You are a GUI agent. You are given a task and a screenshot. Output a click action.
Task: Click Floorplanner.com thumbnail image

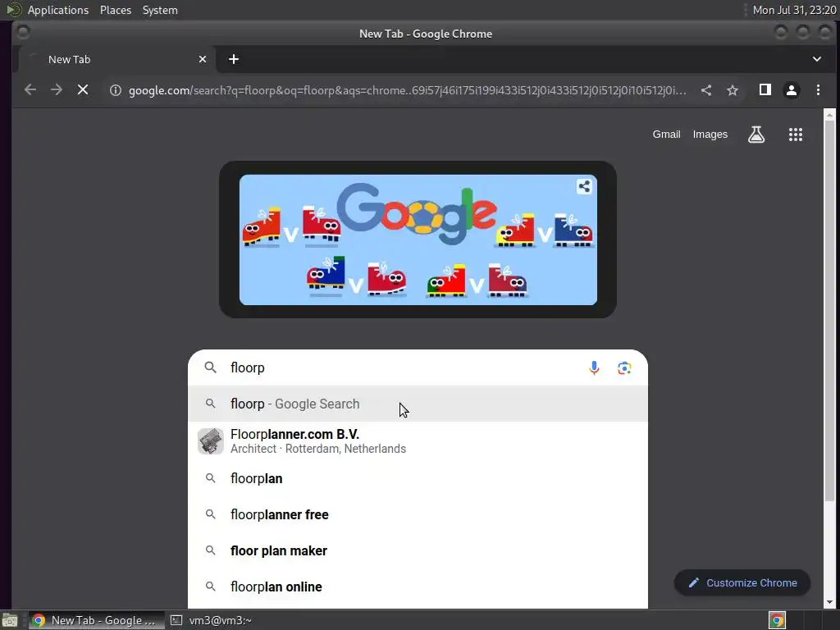pyautogui.click(x=211, y=441)
